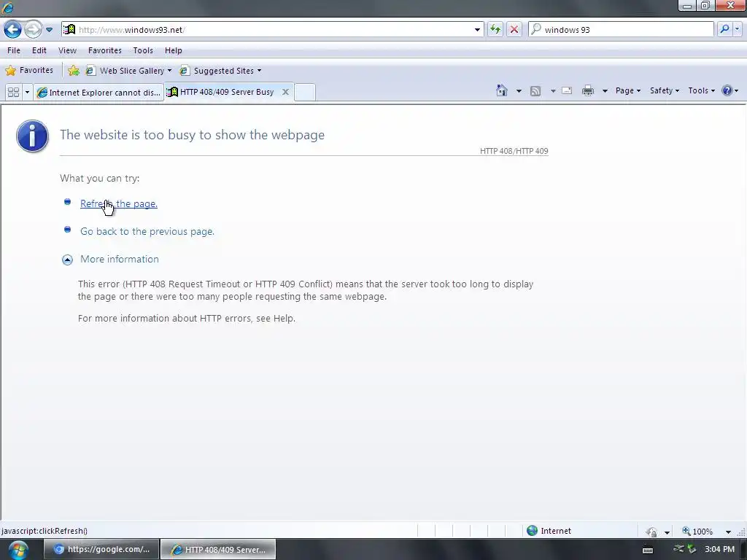Open the Tools menu in menu bar
Screen dimensions: 747x560
point(143,50)
